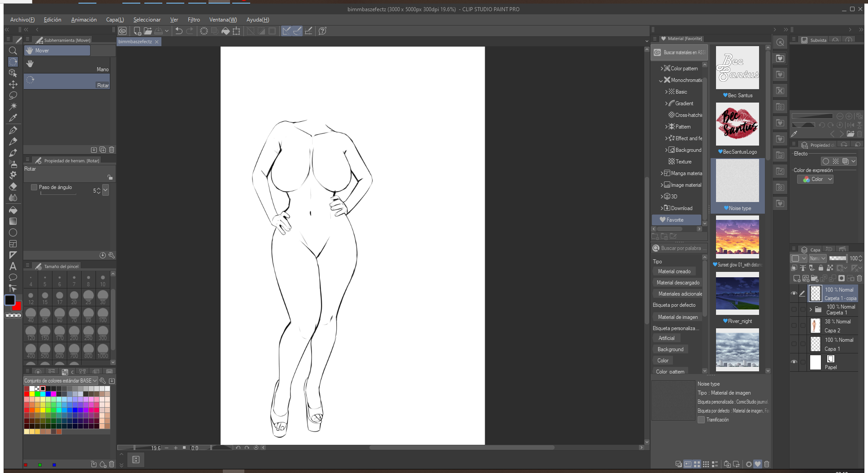Enable Paso de ángulo checkbox

[34, 187]
